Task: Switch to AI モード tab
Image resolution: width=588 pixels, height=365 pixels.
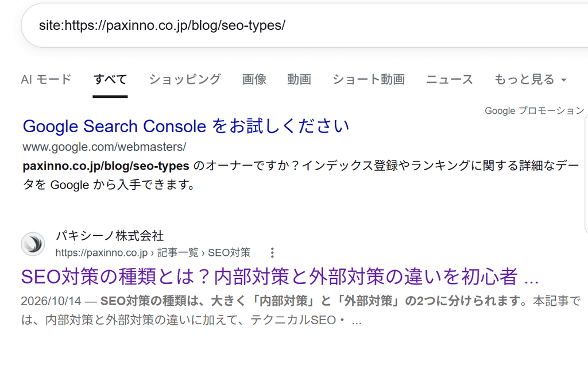Action: pyautogui.click(x=46, y=79)
